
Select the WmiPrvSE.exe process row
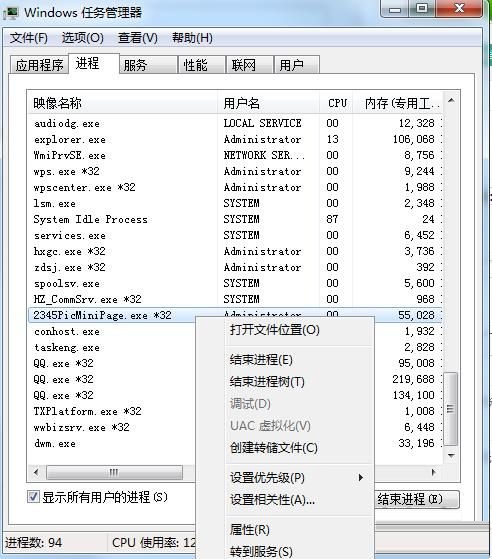point(235,155)
